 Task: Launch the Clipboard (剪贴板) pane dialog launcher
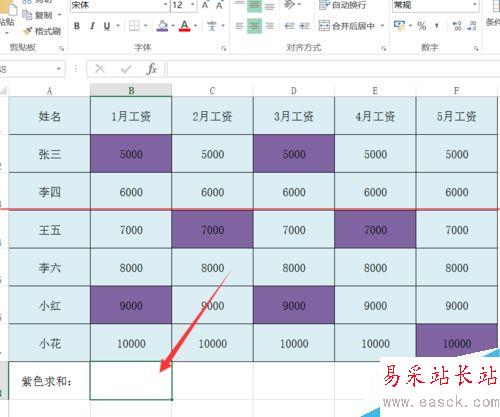point(61,48)
